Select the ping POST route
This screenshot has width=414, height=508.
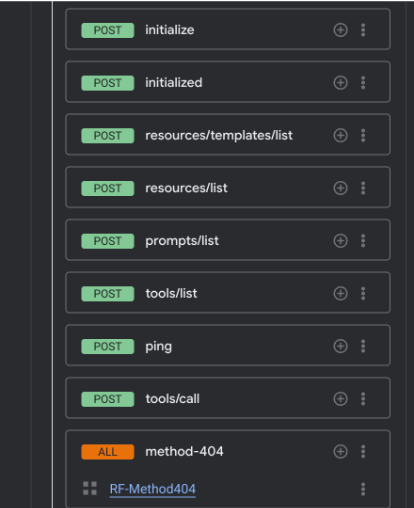pos(228,345)
